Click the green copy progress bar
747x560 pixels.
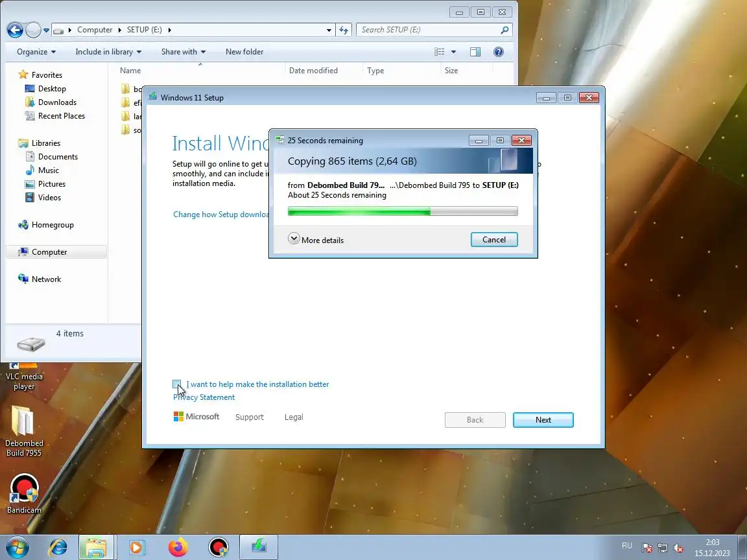tap(403, 211)
